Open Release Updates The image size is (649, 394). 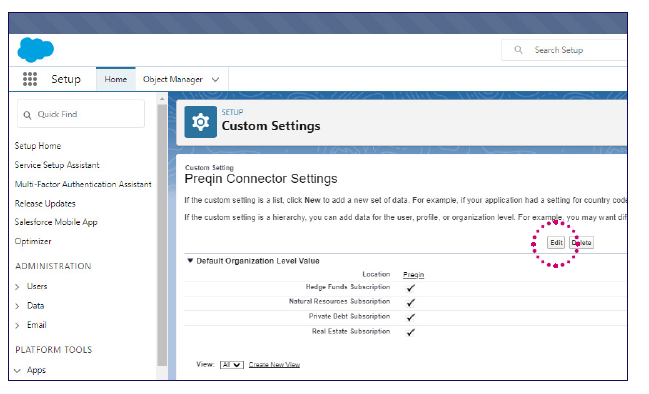tap(45, 203)
